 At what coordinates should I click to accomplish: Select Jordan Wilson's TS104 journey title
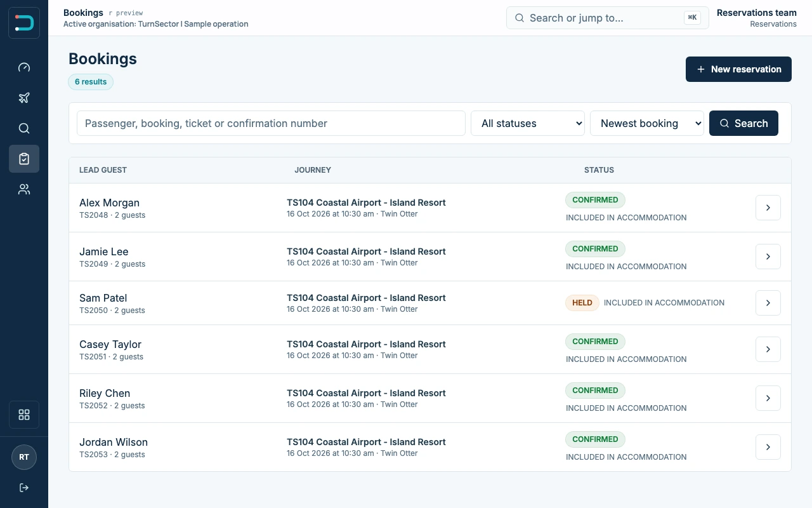coord(366,442)
